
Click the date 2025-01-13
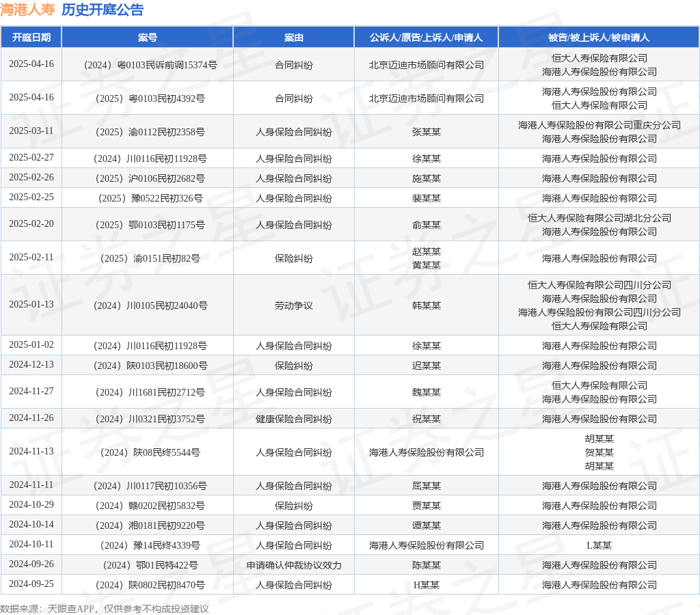pos(31,304)
